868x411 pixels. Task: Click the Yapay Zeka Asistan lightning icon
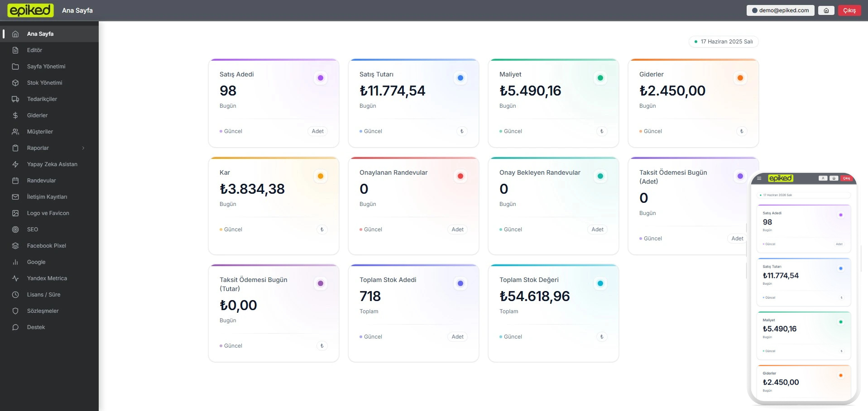pos(15,164)
